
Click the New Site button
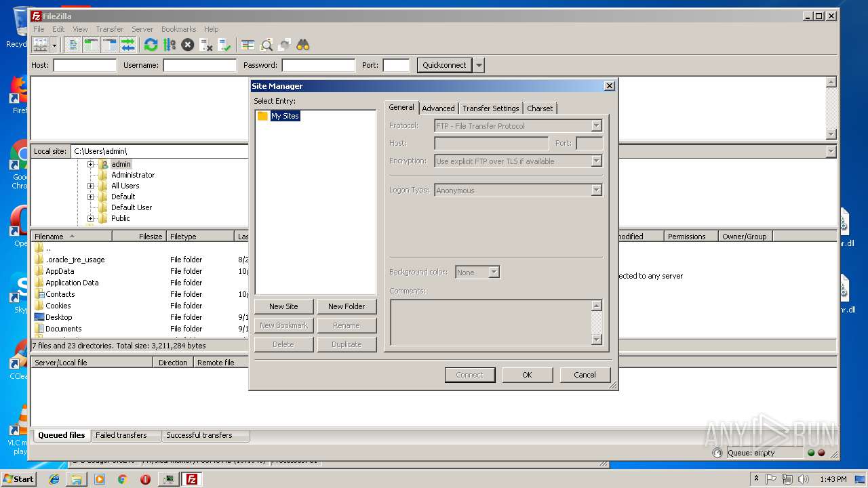[x=283, y=306]
